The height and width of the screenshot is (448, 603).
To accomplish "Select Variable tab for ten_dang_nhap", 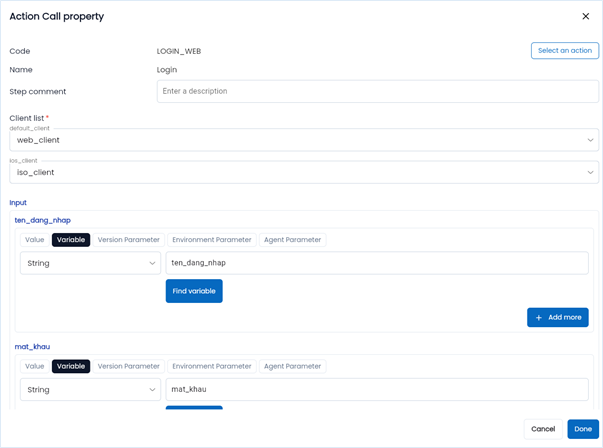I will coord(71,240).
